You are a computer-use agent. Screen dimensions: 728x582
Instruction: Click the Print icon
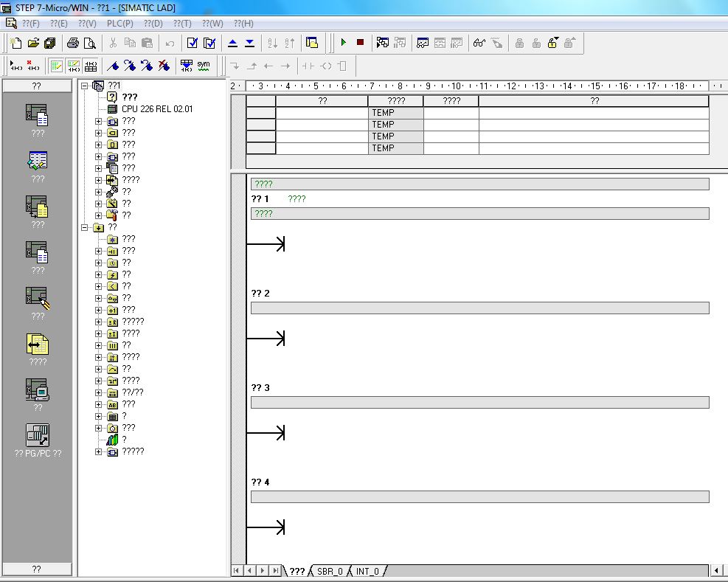tap(72, 44)
